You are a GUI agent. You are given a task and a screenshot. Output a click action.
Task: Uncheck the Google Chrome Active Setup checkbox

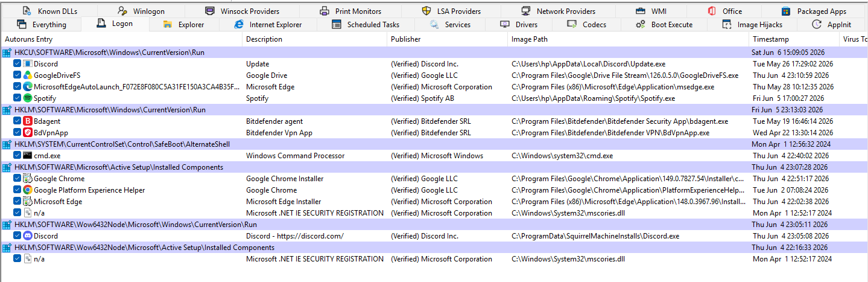[x=17, y=179]
